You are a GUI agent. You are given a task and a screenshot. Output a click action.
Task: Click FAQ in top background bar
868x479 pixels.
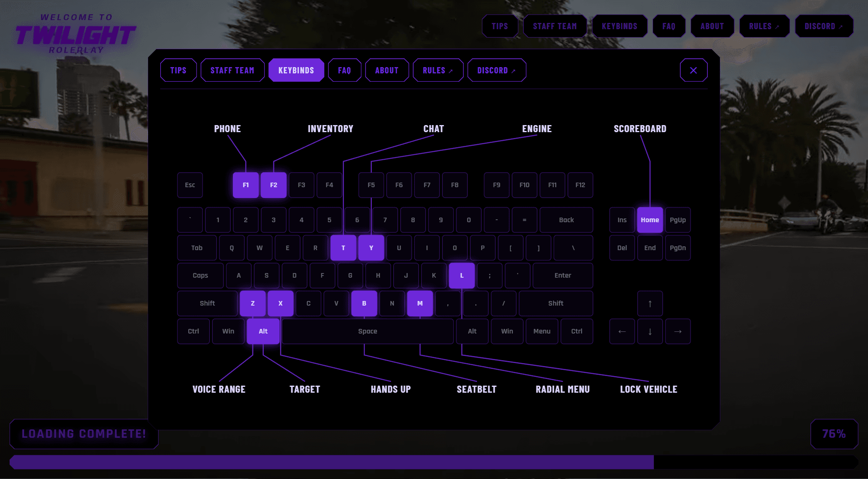click(669, 26)
